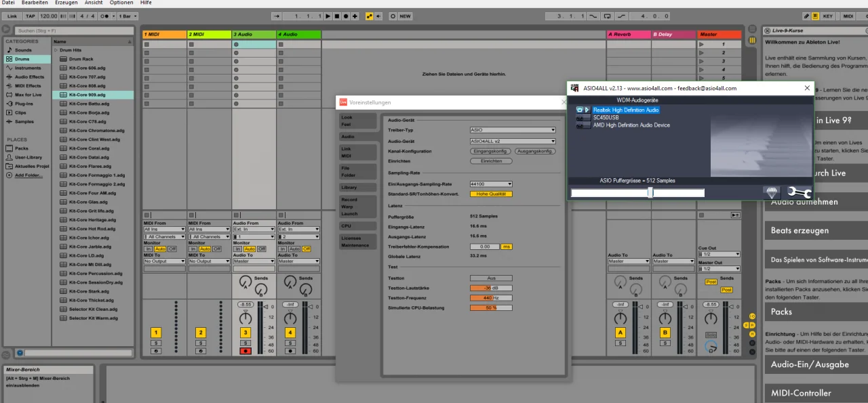This screenshot has height=403, width=868.
Task: Click the ASIO4ALL parachute reset icon
Action: tap(773, 192)
